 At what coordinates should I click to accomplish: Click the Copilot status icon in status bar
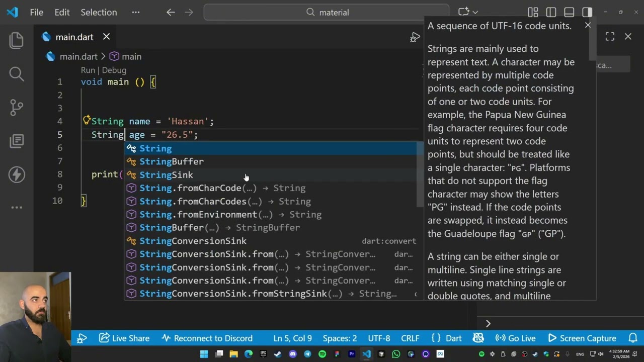478,338
